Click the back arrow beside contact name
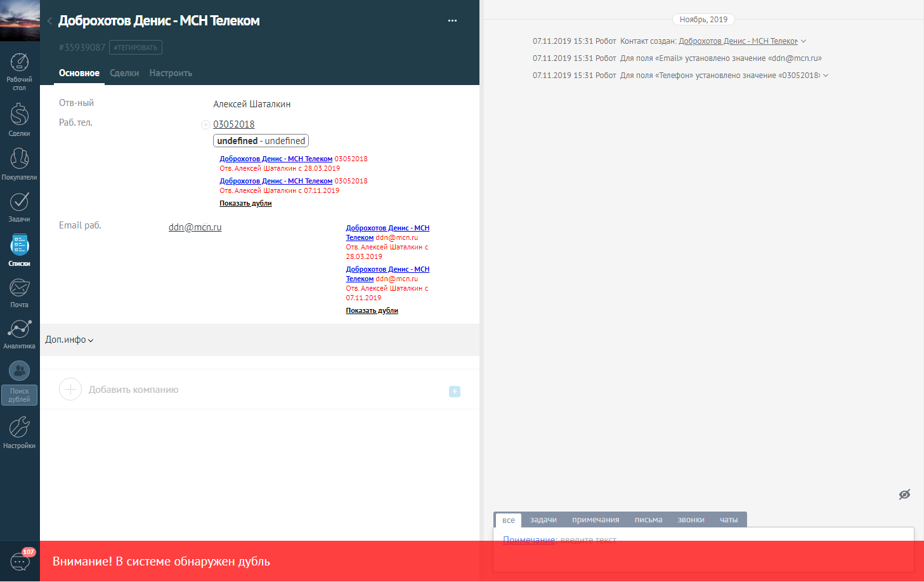Screen dimensions: 924x582 coord(49,21)
